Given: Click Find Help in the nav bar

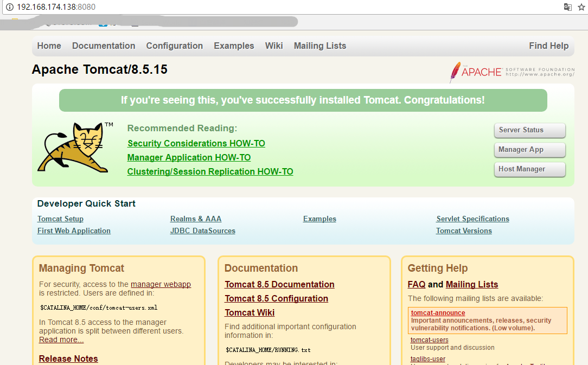Looking at the screenshot, I should pyautogui.click(x=548, y=46).
